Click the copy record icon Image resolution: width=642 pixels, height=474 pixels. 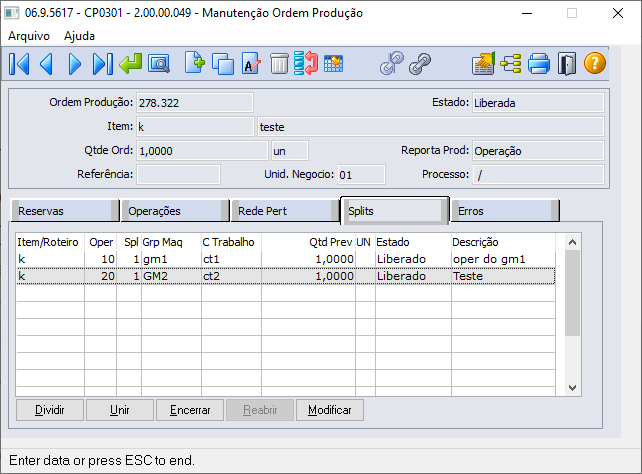coord(223,64)
